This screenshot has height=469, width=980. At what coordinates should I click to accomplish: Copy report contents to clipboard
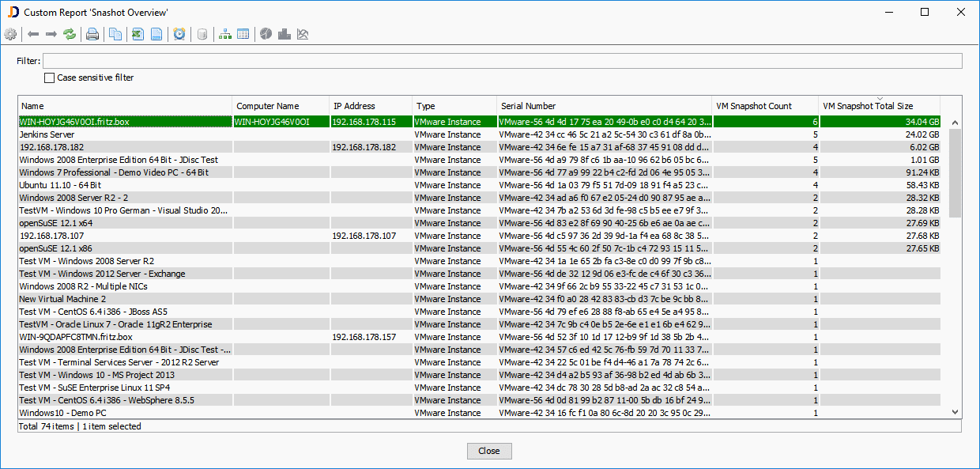pyautogui.click(x=115, y=33)
